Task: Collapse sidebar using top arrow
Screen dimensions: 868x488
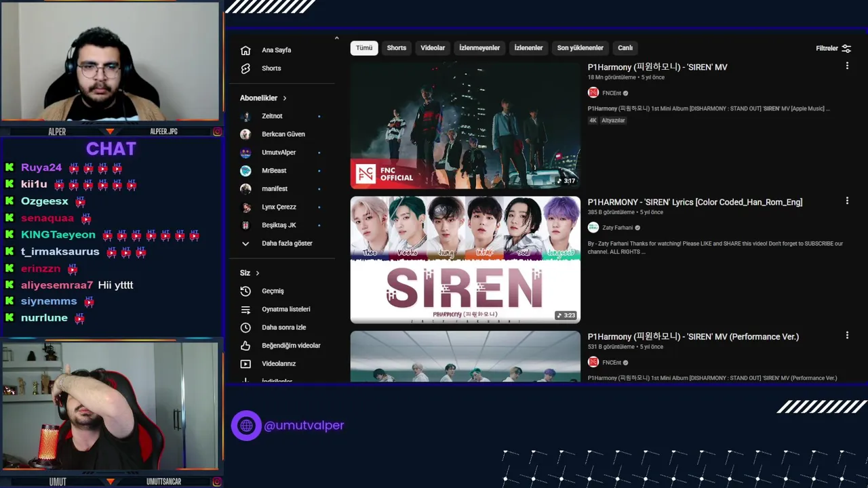Action: 336,38
